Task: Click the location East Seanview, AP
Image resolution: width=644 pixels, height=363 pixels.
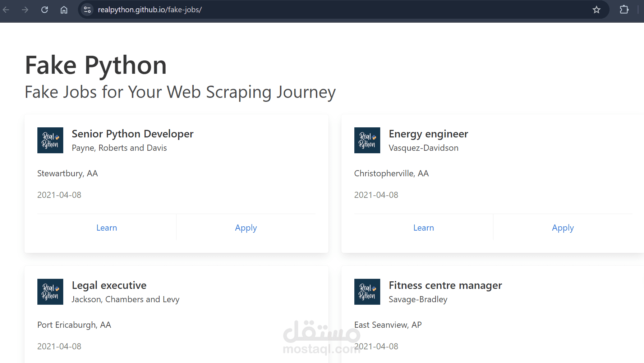Action: pyautogui.click(x=388, y=325)
